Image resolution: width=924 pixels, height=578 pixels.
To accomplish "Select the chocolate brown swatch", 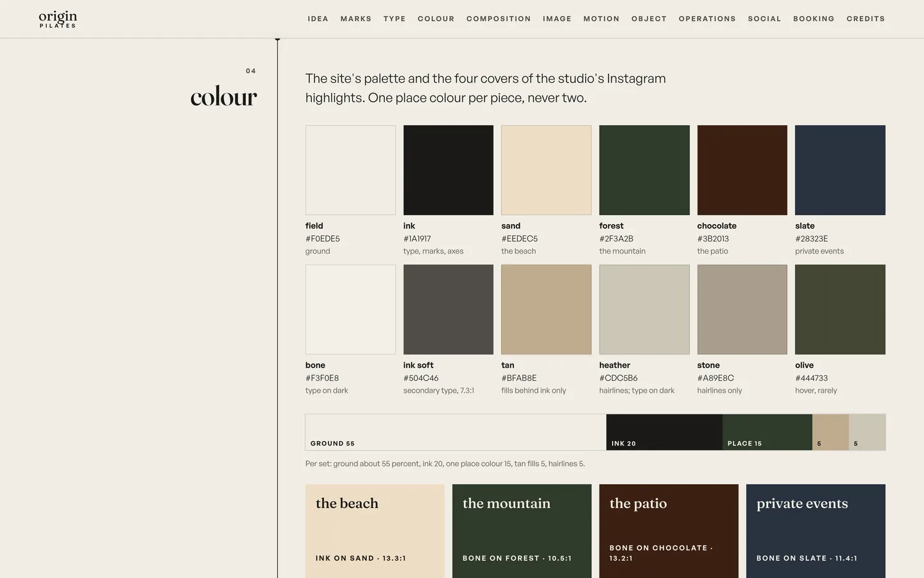I will pos(742,170).
